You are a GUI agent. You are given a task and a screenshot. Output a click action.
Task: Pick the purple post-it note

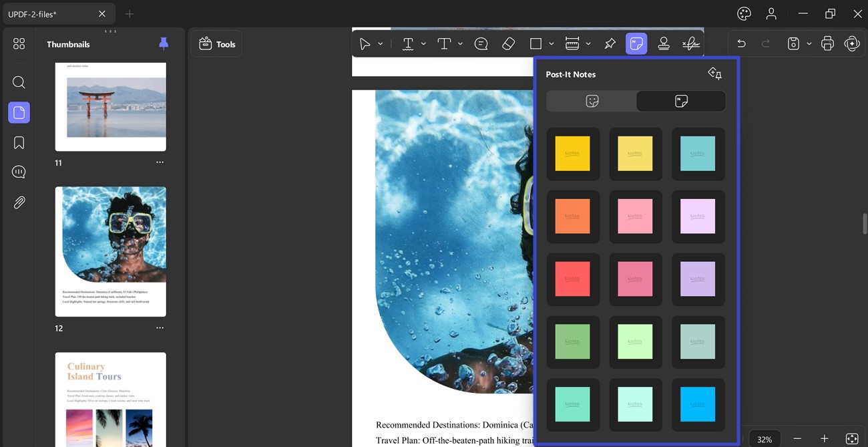[698, 279]
